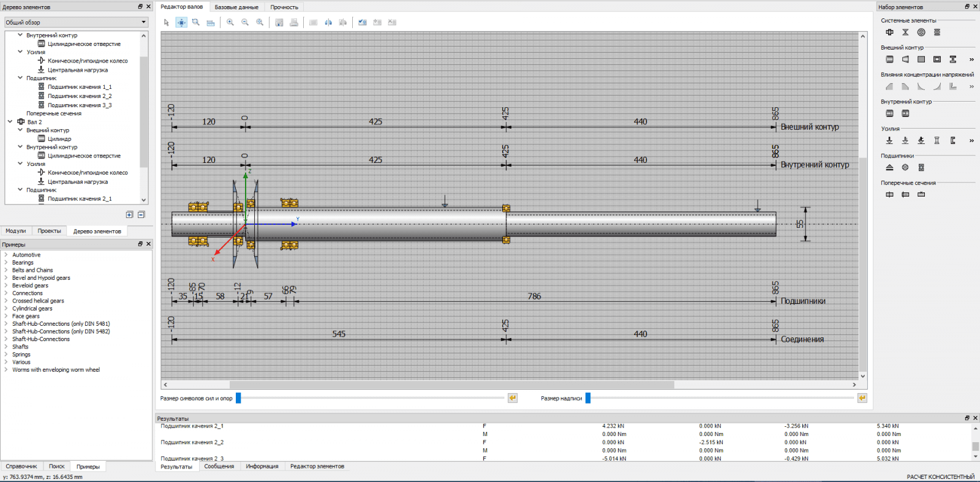
Task: Click the print icon in editor toolbar
Action: [x=294, y=22]
